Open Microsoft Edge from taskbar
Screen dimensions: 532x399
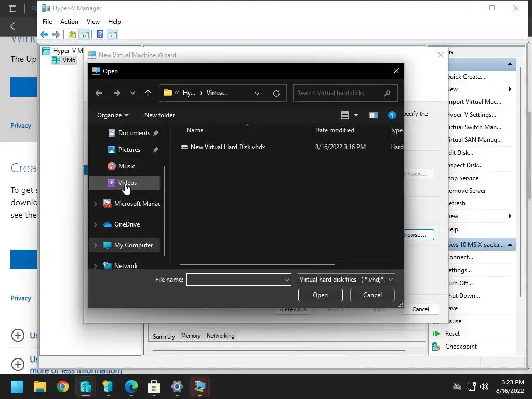click(131, 387)
